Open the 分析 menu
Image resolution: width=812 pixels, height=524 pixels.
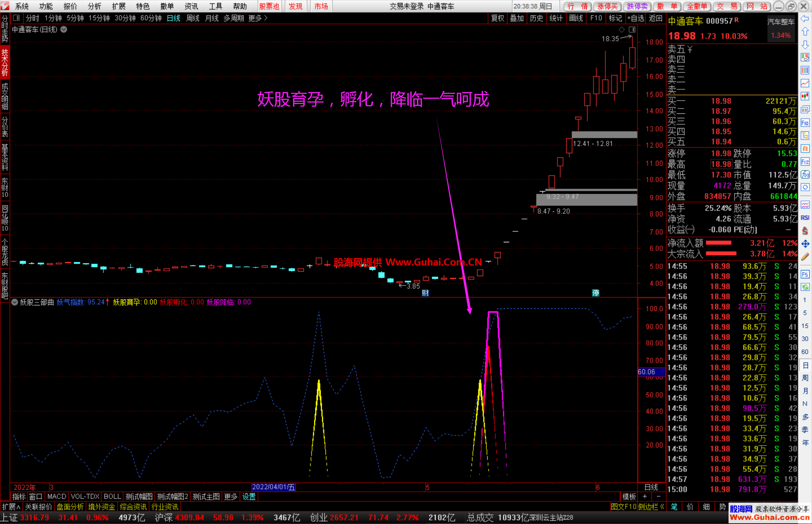coord(94,6)
